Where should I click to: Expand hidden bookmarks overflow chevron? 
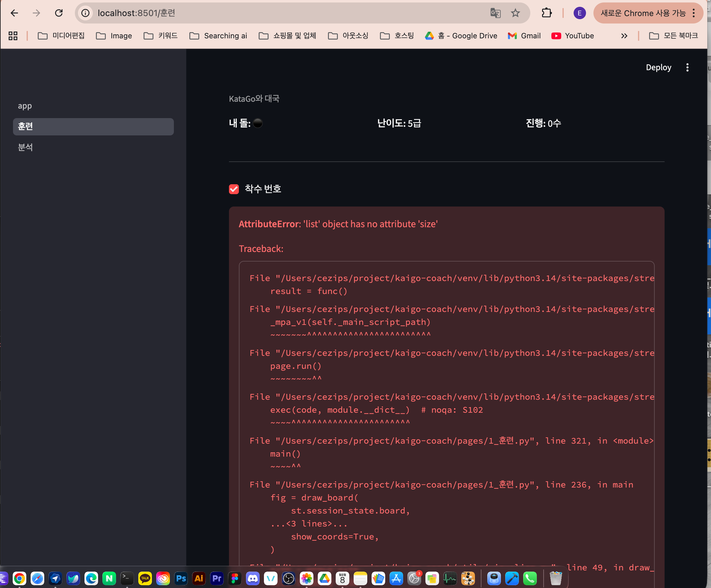point(624,36)
